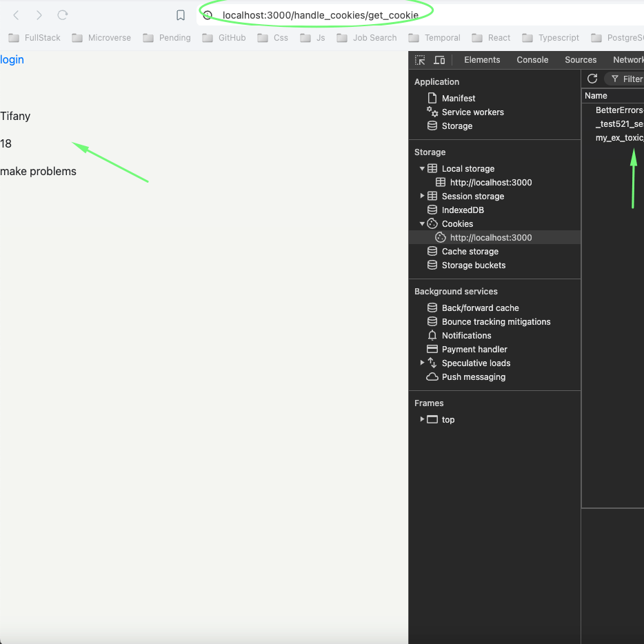Click the Filter funnel icon
This screenshot has width=644, height=644.
615,79
